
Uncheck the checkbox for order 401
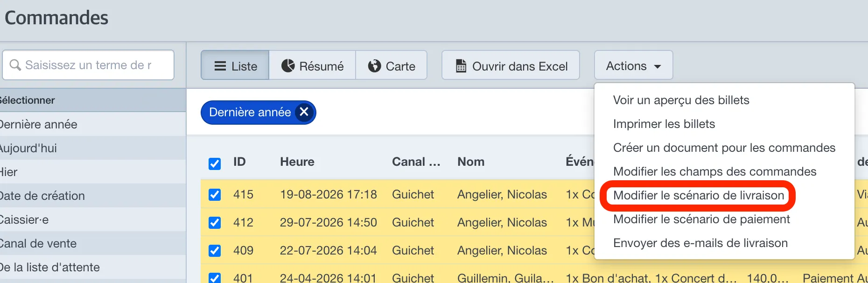point(215,278)
